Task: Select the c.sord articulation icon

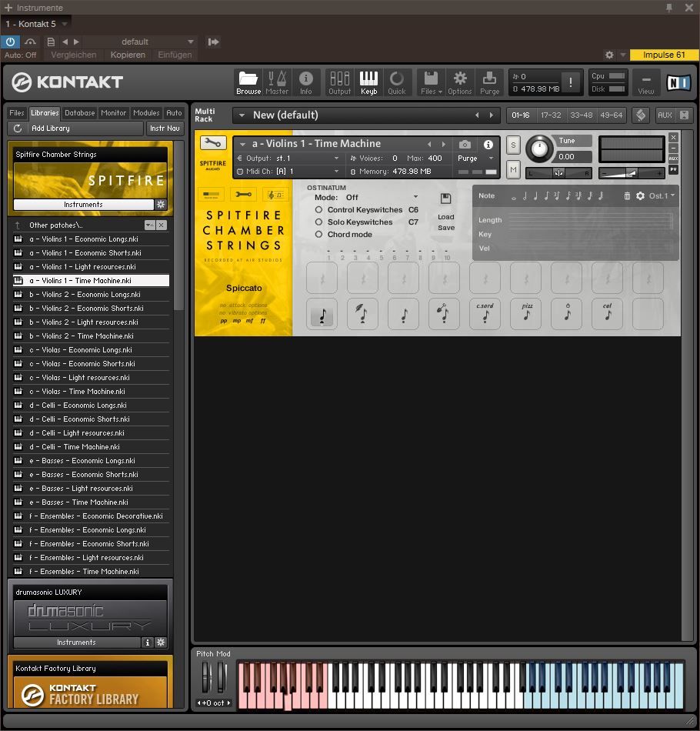Action: coord(485,314)
